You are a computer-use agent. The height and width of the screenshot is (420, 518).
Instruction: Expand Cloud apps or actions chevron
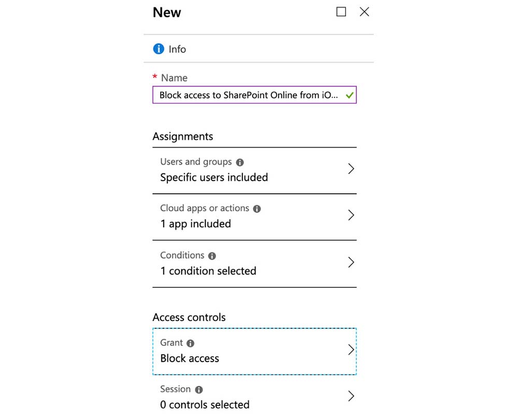tap(351, 215)
